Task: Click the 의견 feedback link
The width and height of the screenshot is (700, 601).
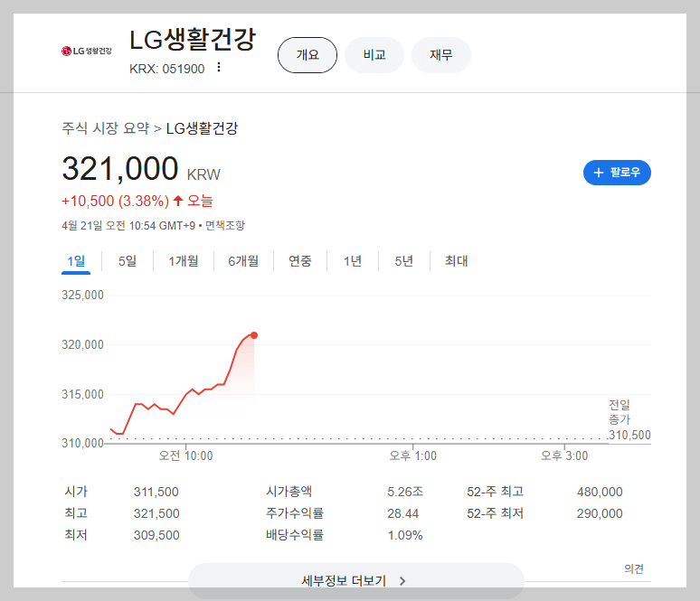Action: pos(634,568)
